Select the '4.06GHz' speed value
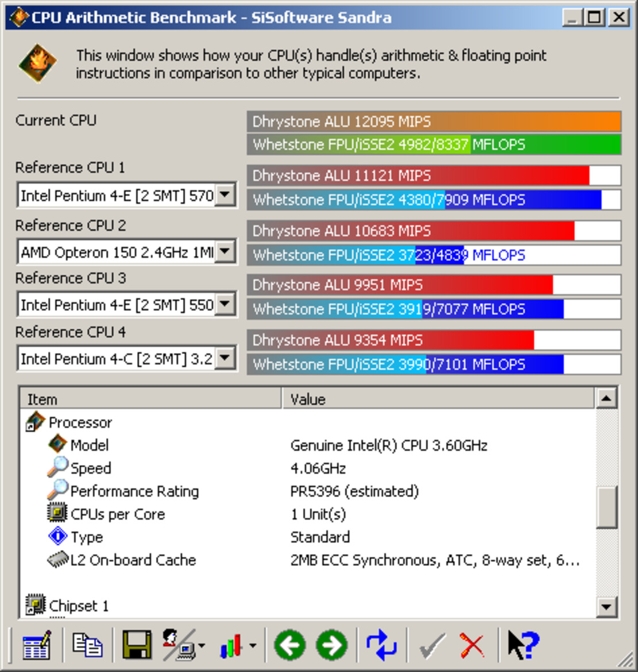This screenshot has width=638, height=672. 318,468
